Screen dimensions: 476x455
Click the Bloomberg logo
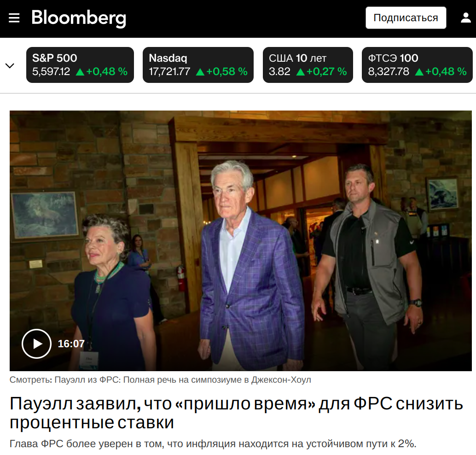pos(79,18)
